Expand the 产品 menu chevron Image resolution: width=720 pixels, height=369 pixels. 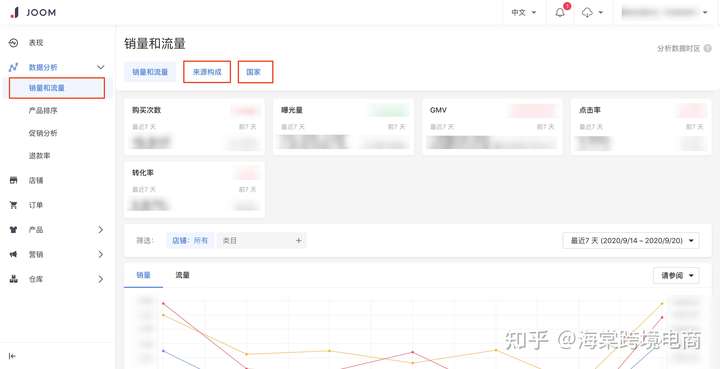pyautogui.click(x=101, y=229)
